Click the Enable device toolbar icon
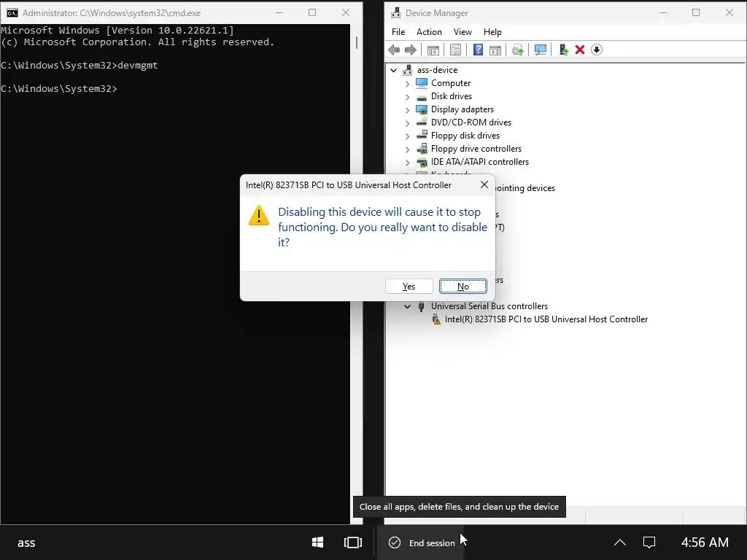Image resolution: width=747 pixels, height=560 pixels. click(563, 50)
